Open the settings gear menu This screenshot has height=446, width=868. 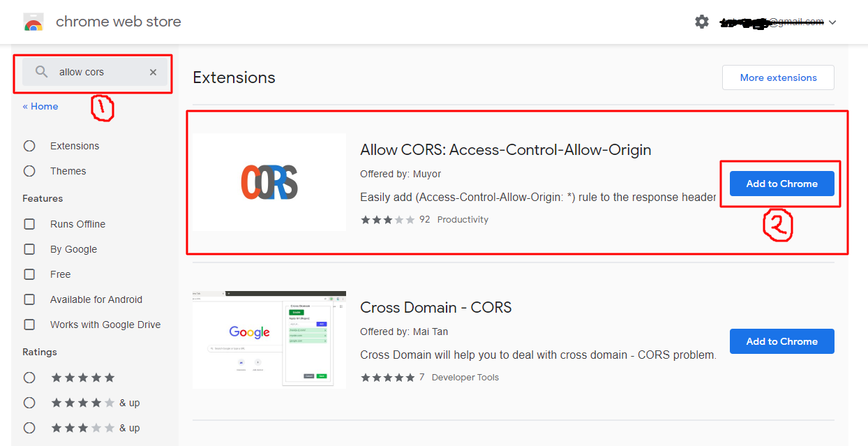(702, 22)
